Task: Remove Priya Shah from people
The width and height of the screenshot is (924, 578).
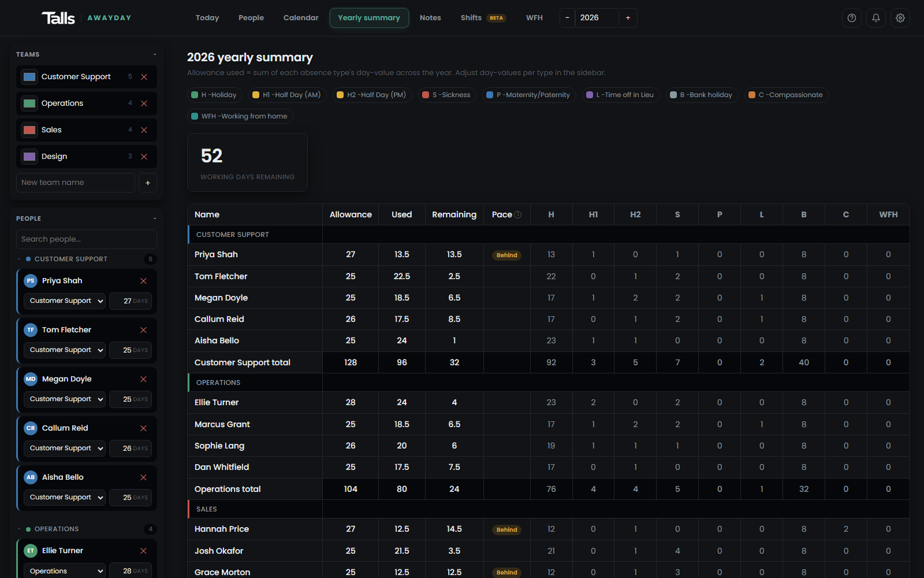Action: point(144,281)
